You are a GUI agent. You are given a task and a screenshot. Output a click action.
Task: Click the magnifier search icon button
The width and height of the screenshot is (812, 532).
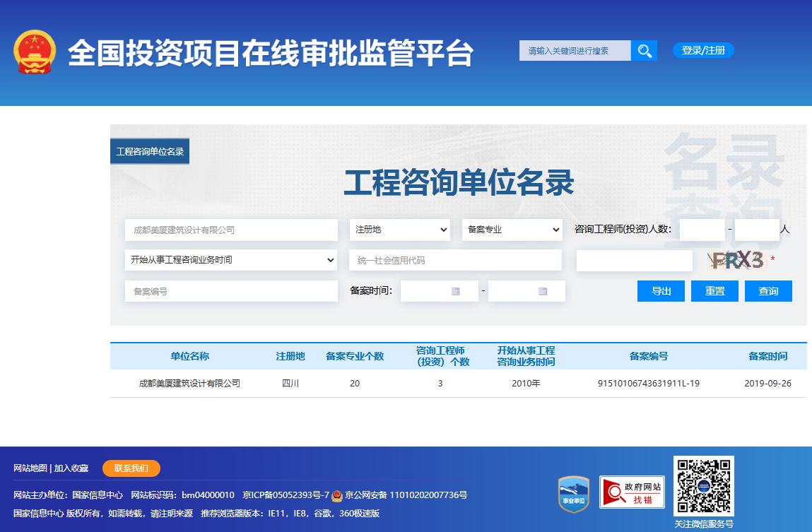coord(645,51)
